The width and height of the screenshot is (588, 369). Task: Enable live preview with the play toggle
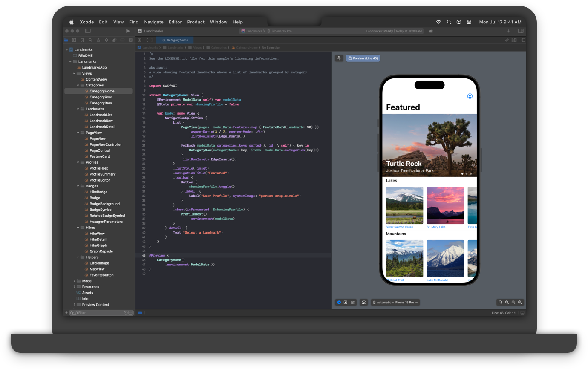pyautogui.click(x=339, y=302)
